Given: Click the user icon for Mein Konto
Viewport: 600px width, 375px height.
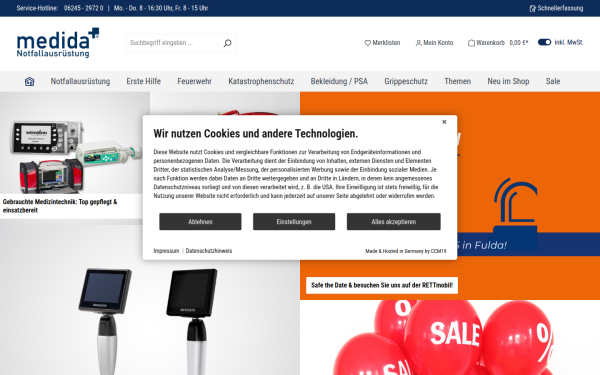Looking at the screenshot, I should pyautogui.click(x=418, y=43).
